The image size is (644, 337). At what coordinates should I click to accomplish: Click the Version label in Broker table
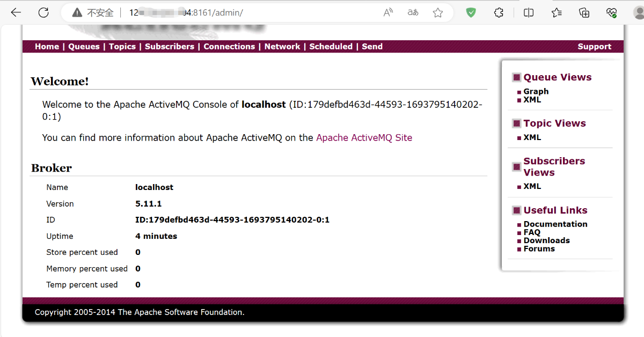pos(60,204)
